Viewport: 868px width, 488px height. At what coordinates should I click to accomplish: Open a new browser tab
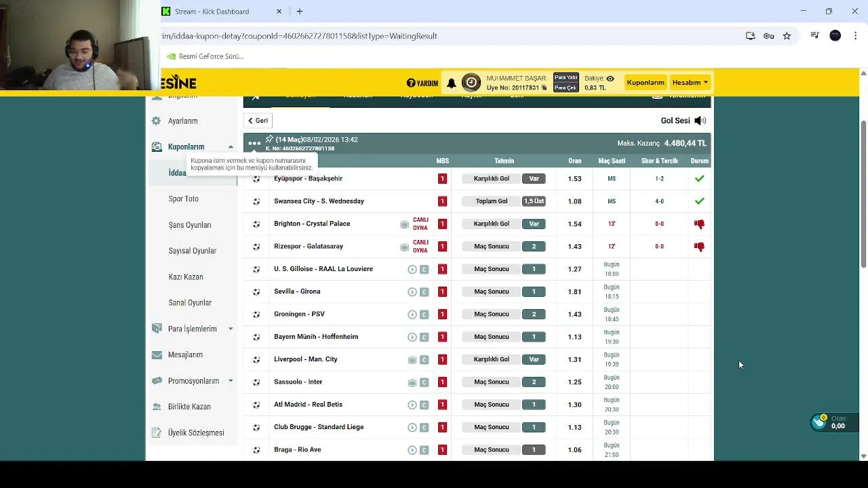pyautogui.click(x=300, y=12)
